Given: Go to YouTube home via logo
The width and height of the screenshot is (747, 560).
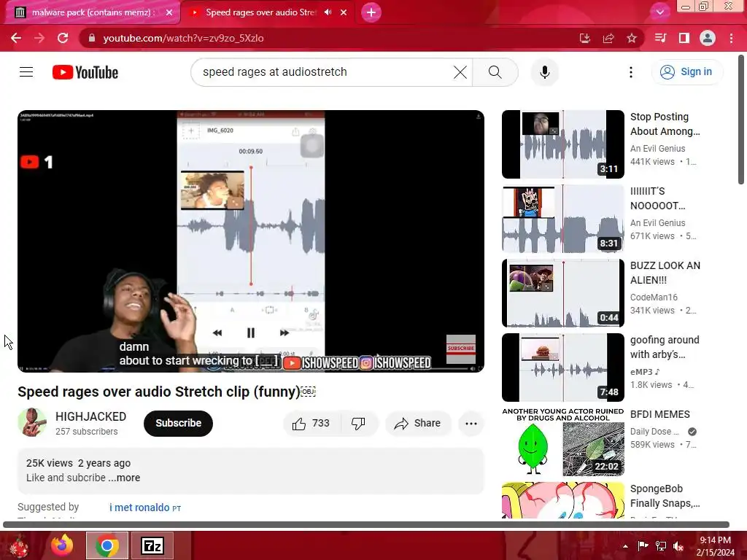Looking at the screenshot, I should (85, 72).
